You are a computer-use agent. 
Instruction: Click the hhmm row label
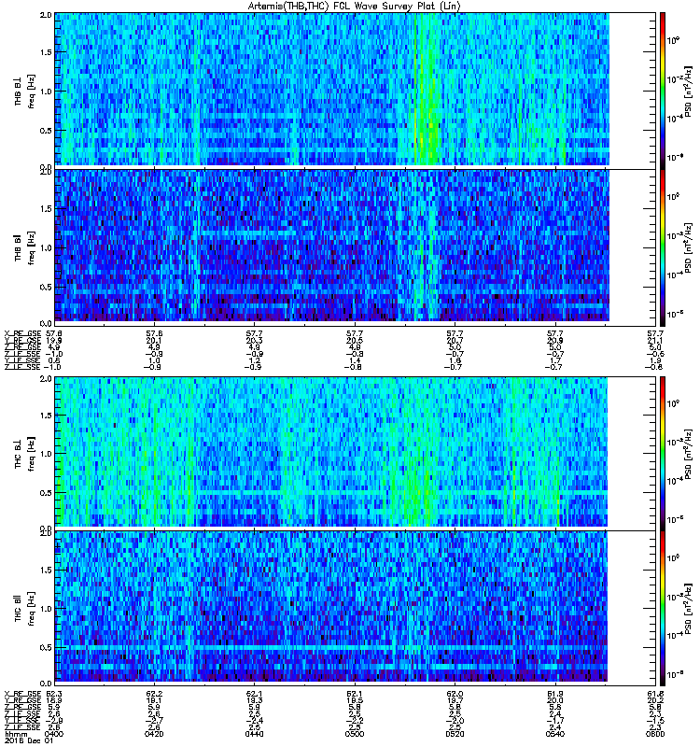[16, 734]
